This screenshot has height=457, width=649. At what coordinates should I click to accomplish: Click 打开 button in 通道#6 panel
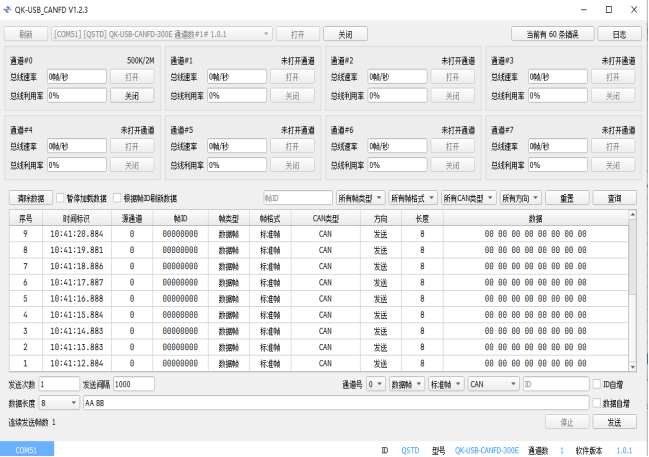(x=452, y=146)
